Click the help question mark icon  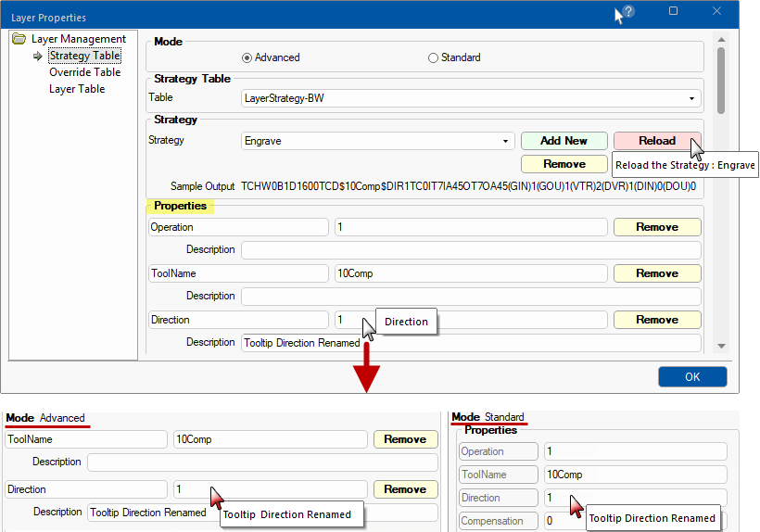click(628, 12)
